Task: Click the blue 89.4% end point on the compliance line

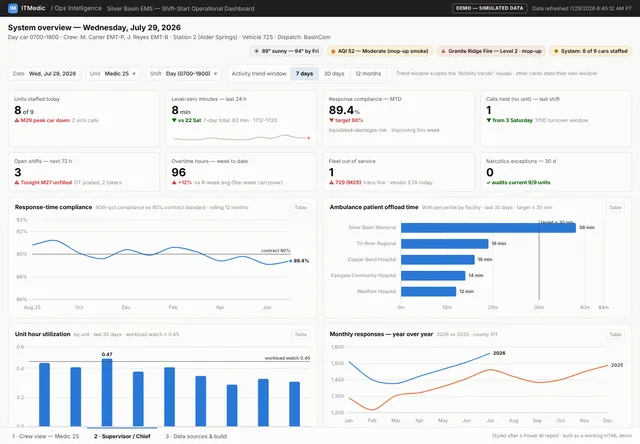Action: click(291, 261)
